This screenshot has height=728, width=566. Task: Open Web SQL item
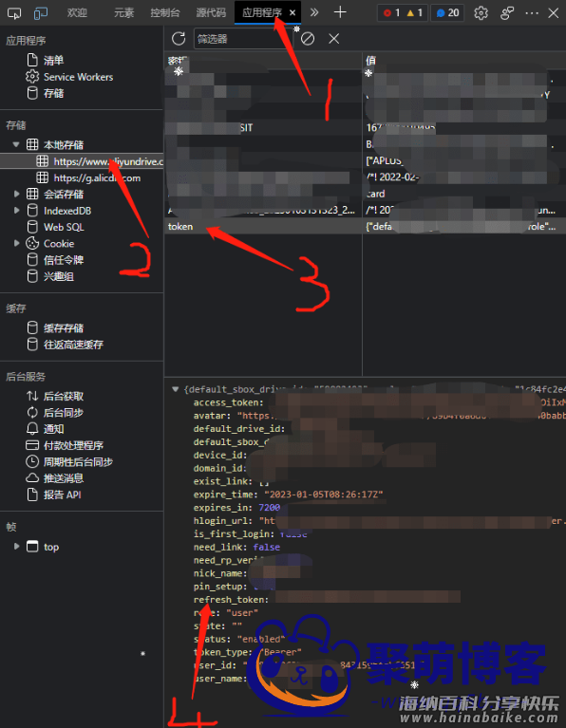click(64, 227)
